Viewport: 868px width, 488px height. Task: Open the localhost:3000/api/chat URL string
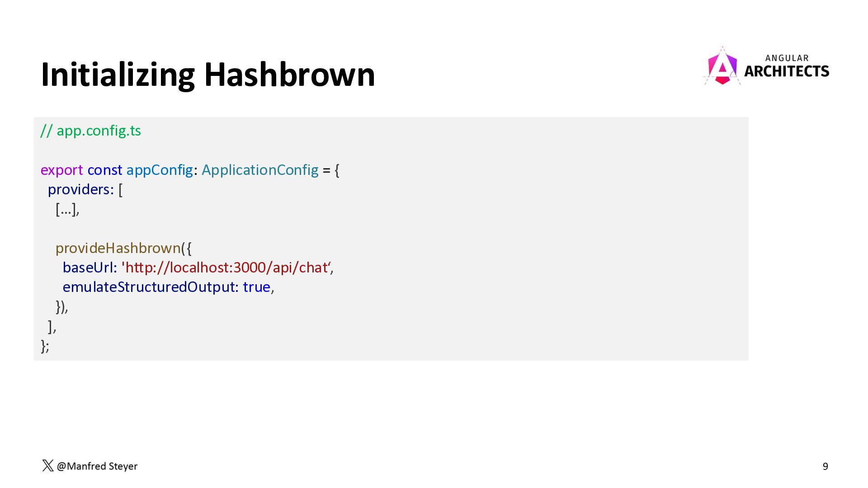click(x=226, y=267)
